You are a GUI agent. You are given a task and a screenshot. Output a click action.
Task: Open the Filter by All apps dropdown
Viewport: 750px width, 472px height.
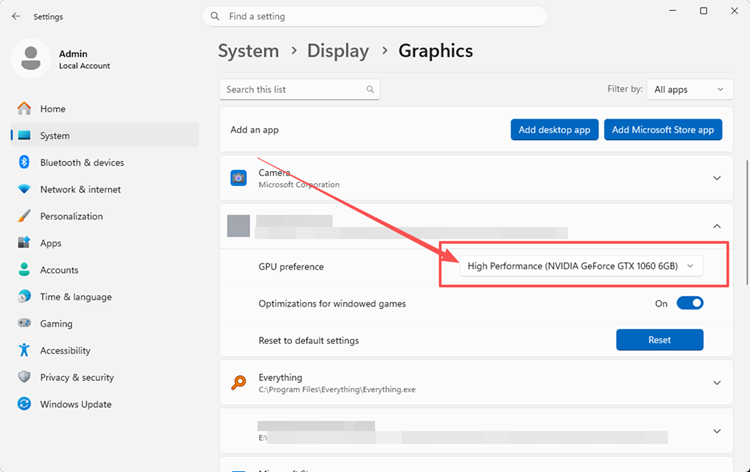click(689, 89)
